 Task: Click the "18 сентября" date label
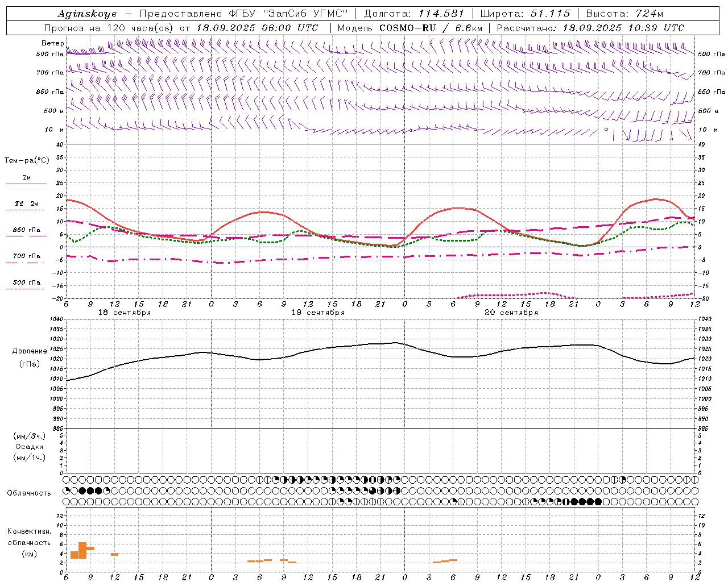tap(125, 313)
